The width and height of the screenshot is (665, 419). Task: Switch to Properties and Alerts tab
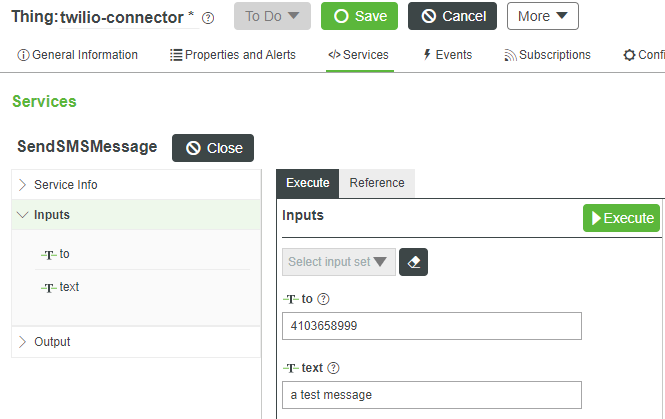click(x=233, y=55)
